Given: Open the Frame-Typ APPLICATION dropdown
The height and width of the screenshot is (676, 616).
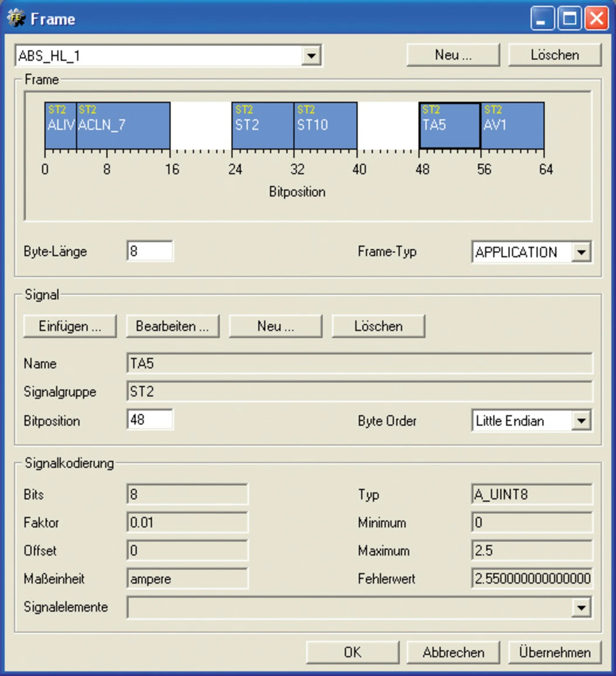Looking at the screenshot, I should point(581,252).
